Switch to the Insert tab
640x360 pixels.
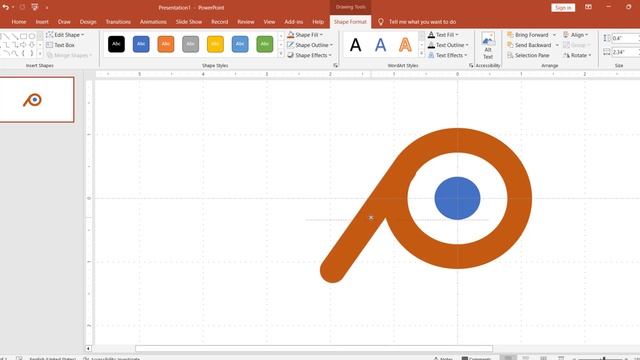click(x=42, y=22)
